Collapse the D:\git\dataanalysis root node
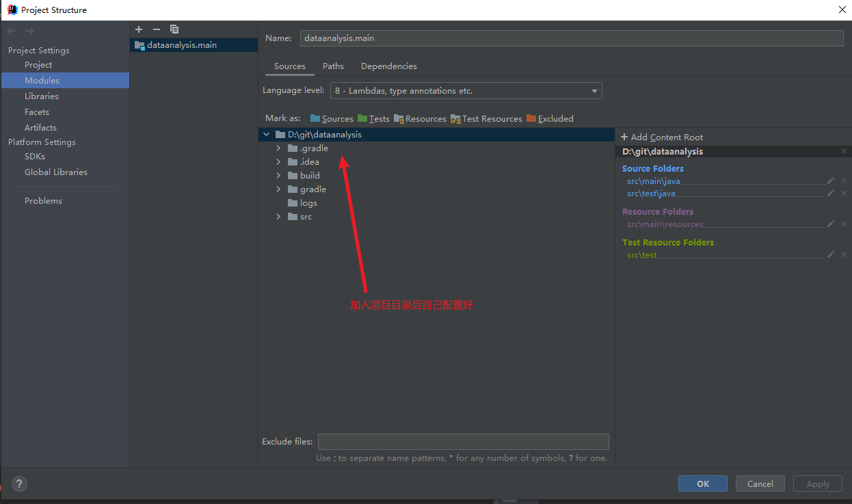The height and width of the screenshot is (504, 852). tap(266, 135)
